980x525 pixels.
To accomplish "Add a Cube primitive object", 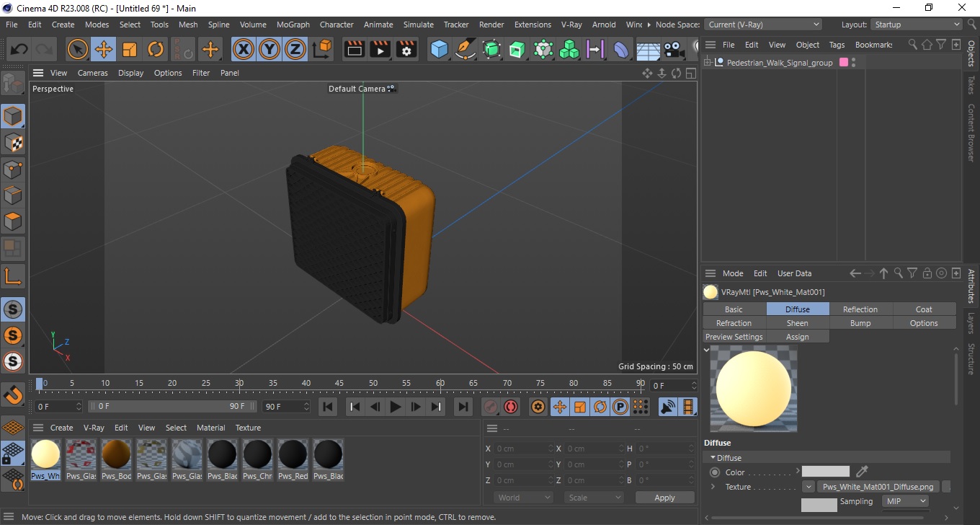I will click(440, 50).
